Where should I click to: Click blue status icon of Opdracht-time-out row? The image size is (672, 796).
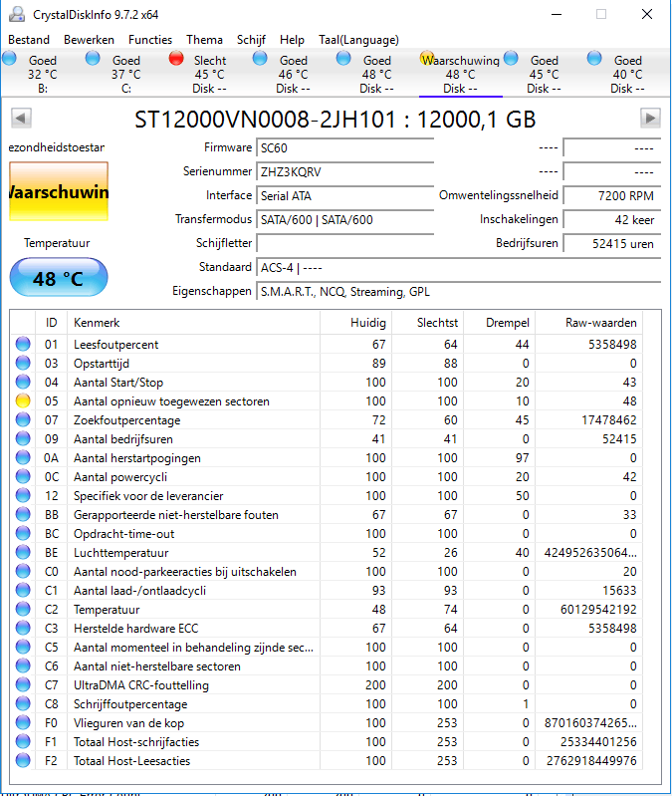(23, 534)
